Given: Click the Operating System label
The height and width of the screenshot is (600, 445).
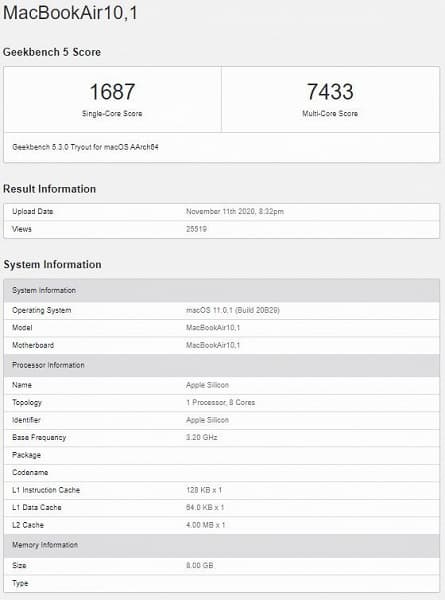Looking at the screenshot, I should pyautogui.click(x=42, y=310).
